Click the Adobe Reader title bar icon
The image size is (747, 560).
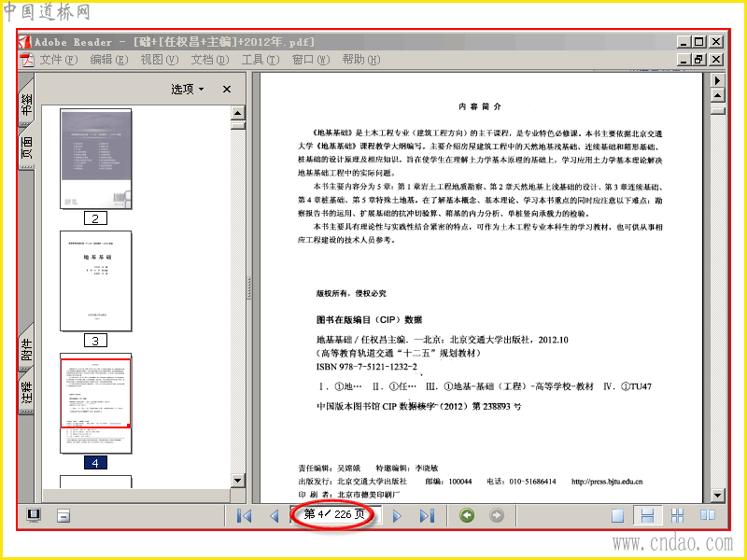[25, 42]
